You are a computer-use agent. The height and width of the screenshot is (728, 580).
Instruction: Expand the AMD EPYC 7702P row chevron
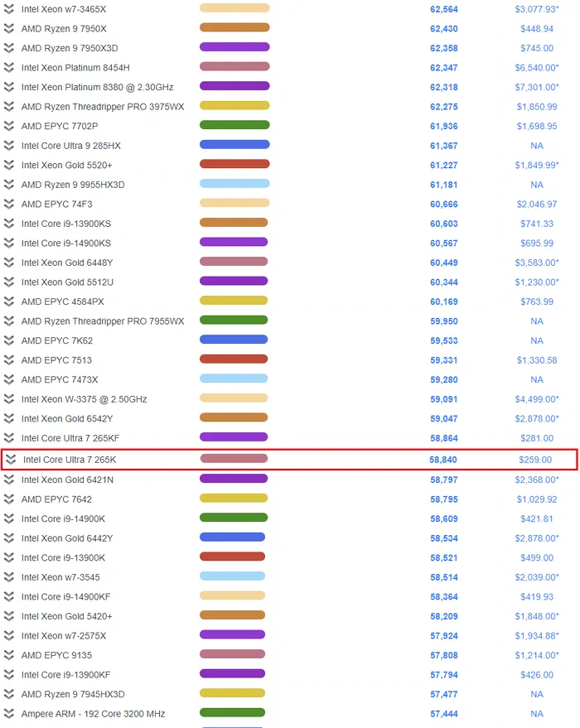(x=9, y=126)
